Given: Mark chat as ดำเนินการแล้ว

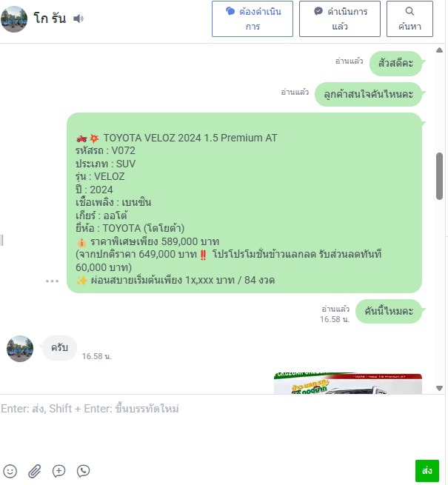Looking at the screenshot, I should 340,19.
